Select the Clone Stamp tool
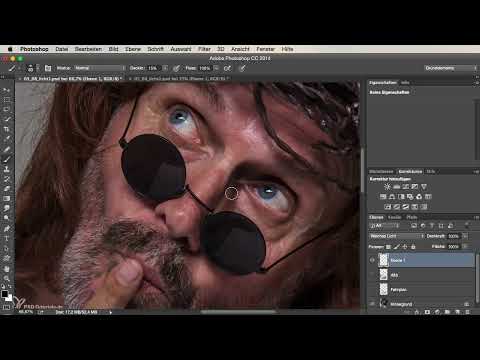 pyautogui.click(x=7, y=169)
